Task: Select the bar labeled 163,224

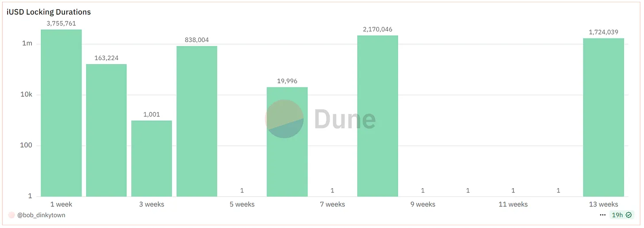Action: [x=106, y=130]
